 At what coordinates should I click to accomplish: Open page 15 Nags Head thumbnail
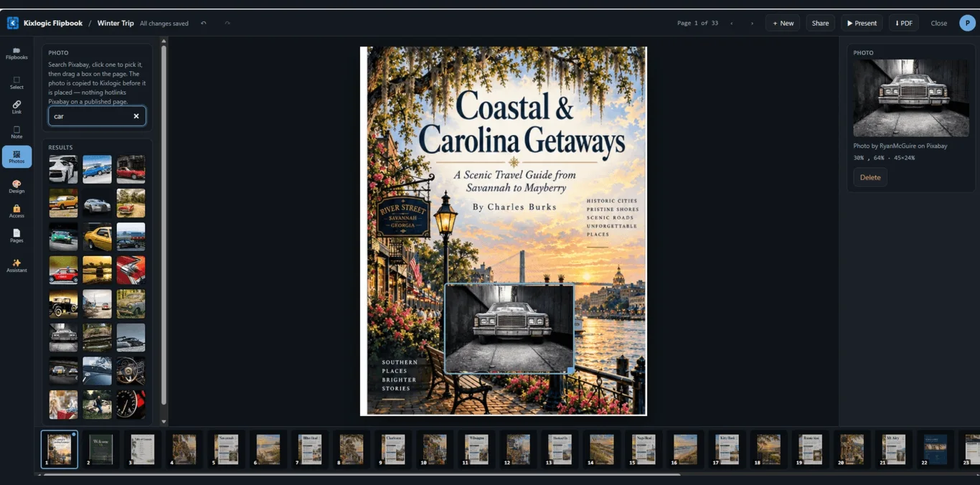(x=643, y=450)
